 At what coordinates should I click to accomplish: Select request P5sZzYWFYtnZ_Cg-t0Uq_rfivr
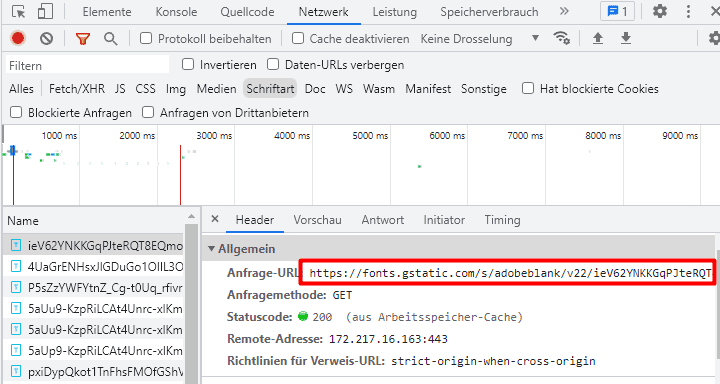coord(94,288)
